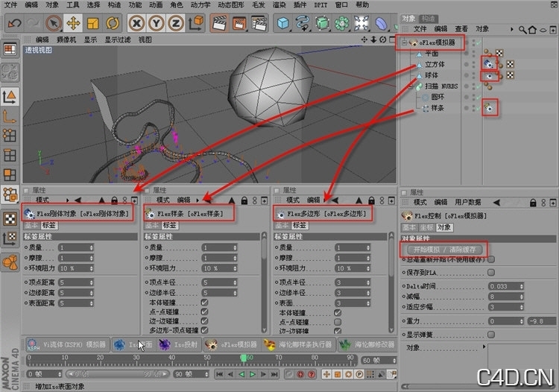This screenshot has width=559, height=392.
Task: Switch to the Object tab in Flex control
Action: pyautogui.click(x=444, y=227)
